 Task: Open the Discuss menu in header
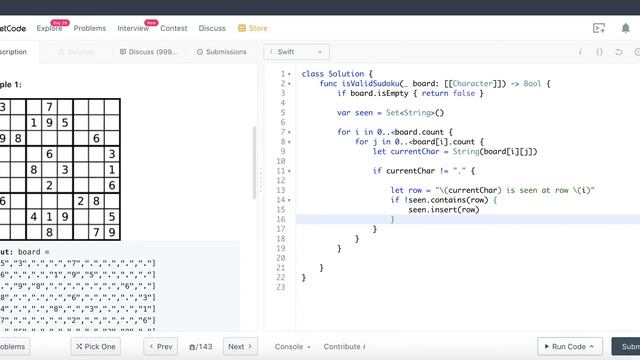(x=212, y=28)
